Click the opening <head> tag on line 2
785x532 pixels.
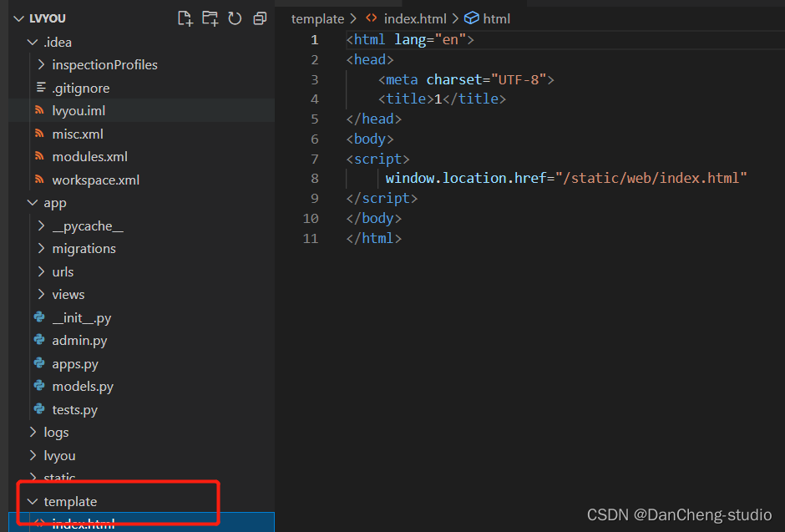tap(369, 59)
